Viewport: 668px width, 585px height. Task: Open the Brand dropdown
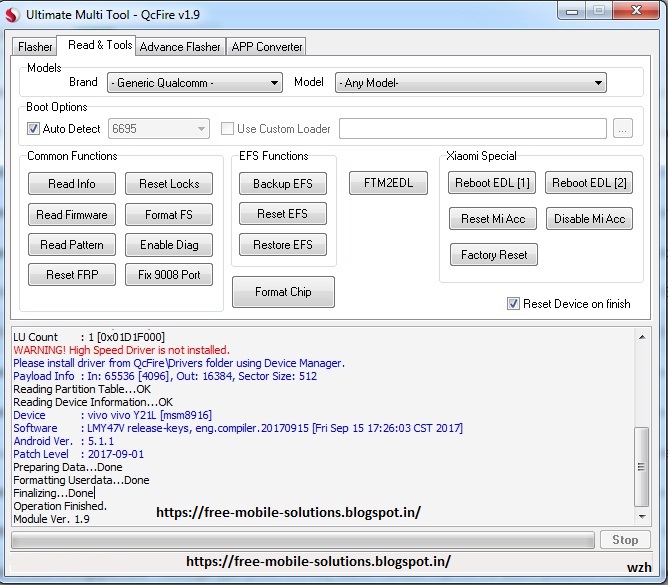(195, 83)
